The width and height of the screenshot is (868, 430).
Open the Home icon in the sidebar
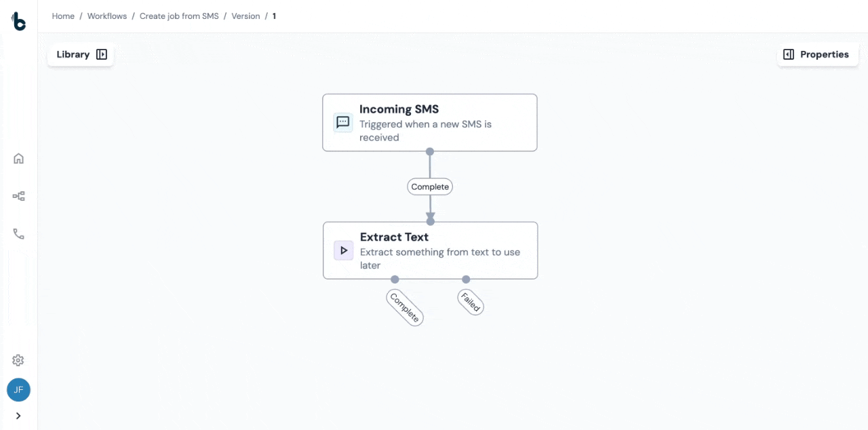click(x=18, y=159)
